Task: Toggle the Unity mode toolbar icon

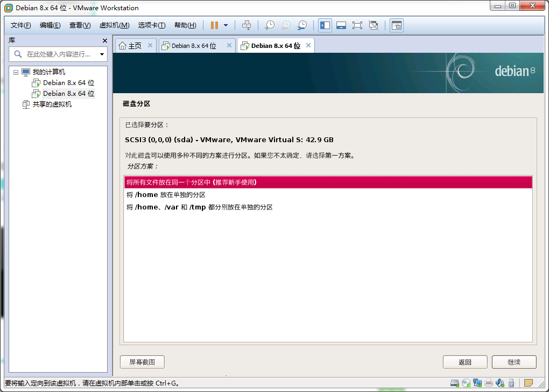Action: (374, 25)
